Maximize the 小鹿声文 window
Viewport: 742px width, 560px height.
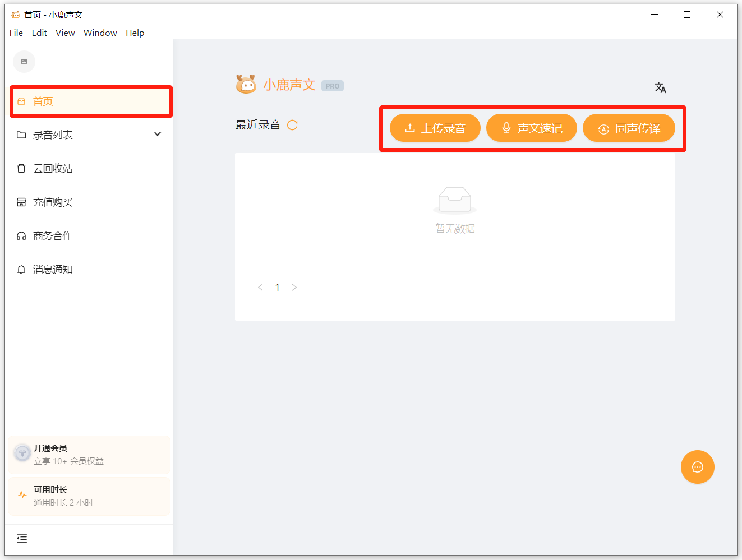(x=687, y=15)
